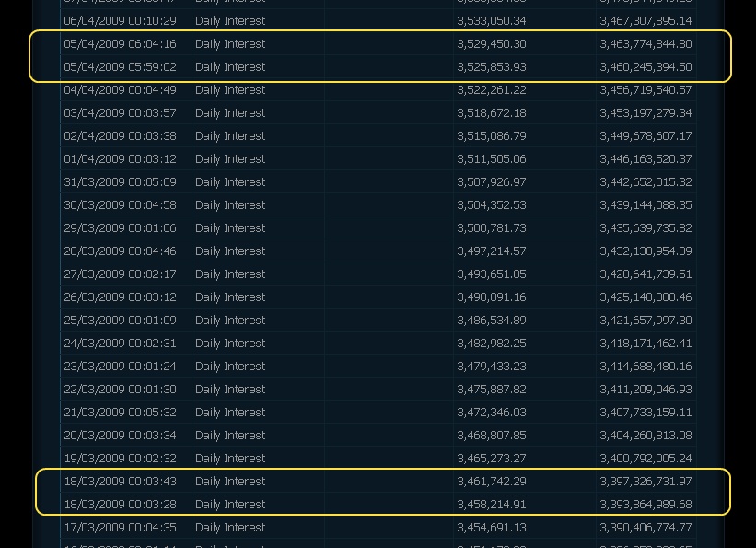This screenshot has width=756, height=548.
Task: Select balance 3,463,774,844.80
Action: click(646, 44)
